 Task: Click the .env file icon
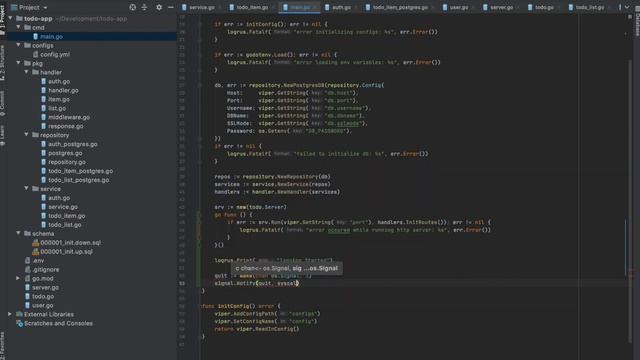(27, 260)
